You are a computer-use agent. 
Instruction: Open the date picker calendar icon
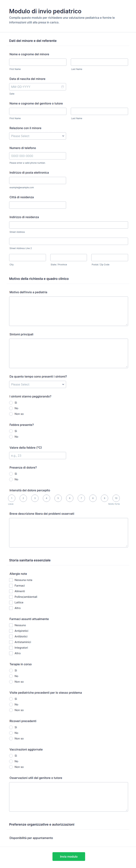62,87
